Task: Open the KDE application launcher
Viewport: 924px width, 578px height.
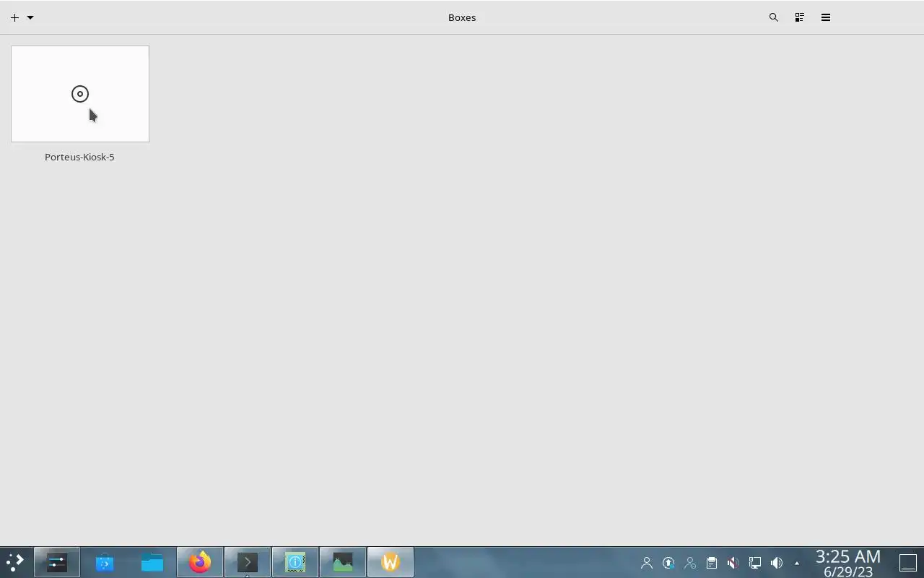Action: click(x=15, y=562)
